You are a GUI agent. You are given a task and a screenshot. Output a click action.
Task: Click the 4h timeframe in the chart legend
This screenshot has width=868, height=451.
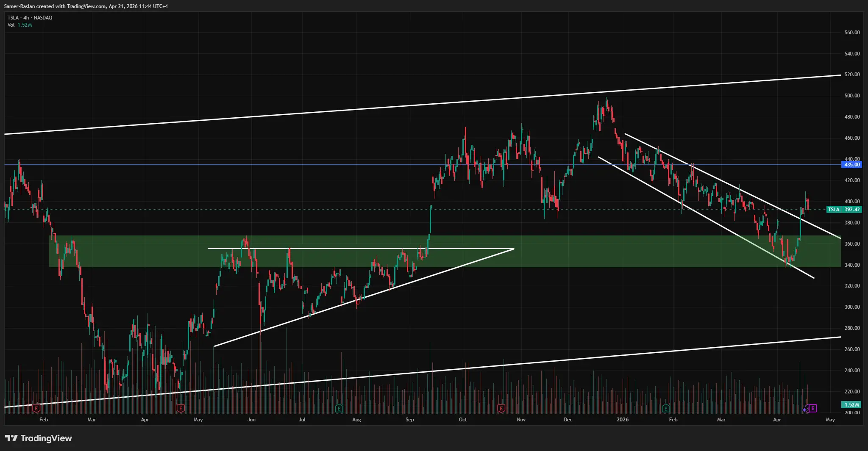point(25,18)
